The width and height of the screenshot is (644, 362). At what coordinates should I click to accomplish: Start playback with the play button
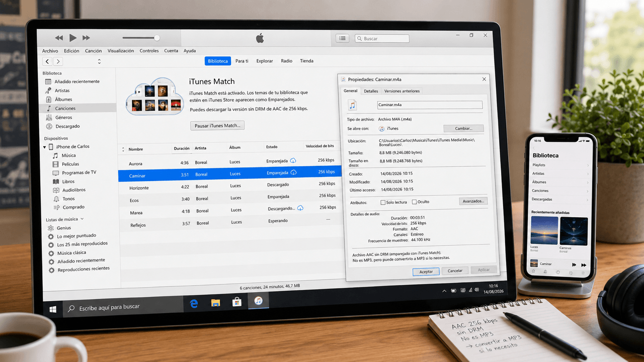(x=73, y=38)
